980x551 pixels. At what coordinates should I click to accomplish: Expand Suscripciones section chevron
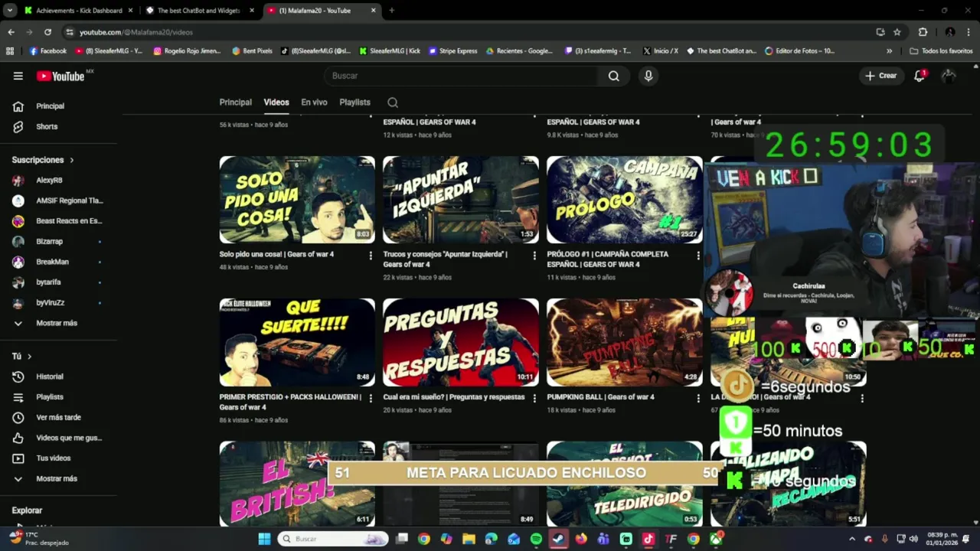72,160
